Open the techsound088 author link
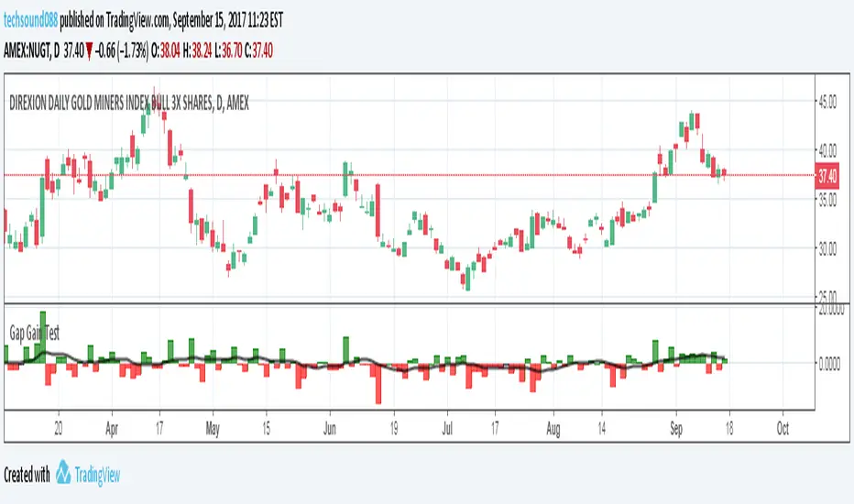The height and width of the screenshot is (504, 854). 30,21
